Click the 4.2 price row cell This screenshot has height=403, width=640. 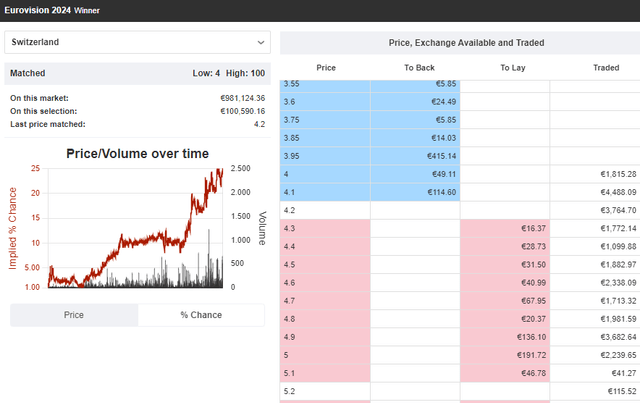coord(325,210)
